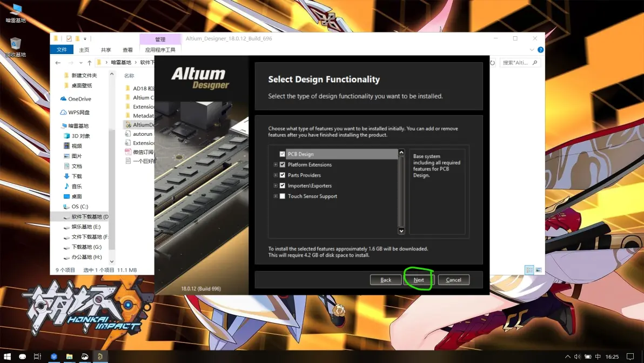The width and height of the screenshot is (644, 363).
Task: Click the navigation pane scroll-down arrow
Action: tap(112, 261)
